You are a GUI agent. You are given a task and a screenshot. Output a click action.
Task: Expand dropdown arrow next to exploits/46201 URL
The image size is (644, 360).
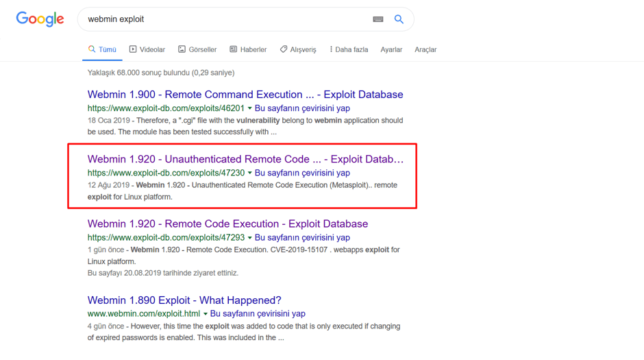249,108
